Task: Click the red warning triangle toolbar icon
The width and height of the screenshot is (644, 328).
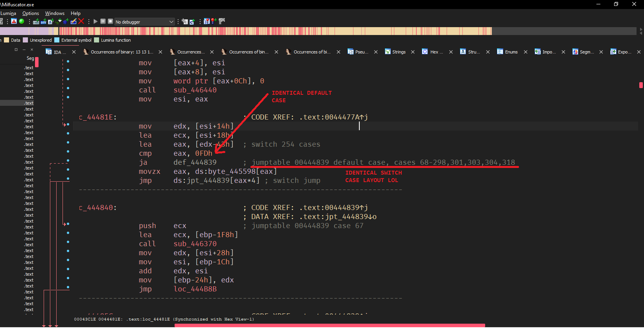Action: point(14,21)
